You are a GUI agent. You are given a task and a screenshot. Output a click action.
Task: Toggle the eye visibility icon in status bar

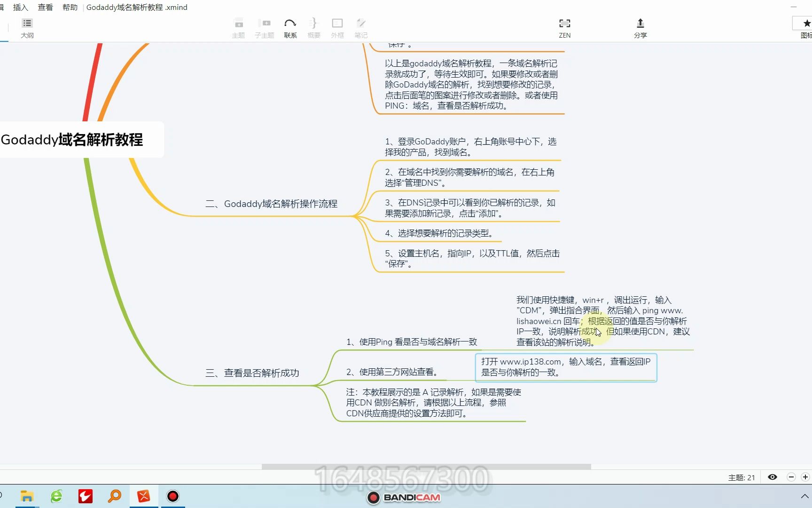coord(772,477)
